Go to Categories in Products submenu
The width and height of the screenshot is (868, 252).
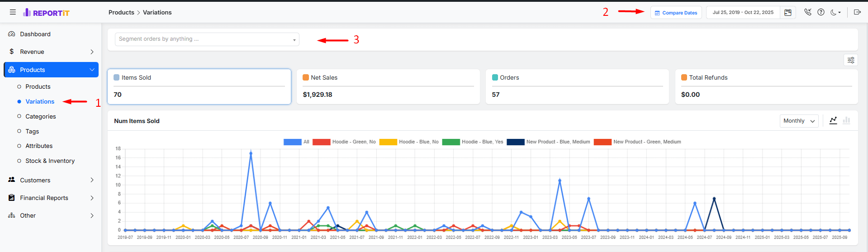click(x=41, y=116)
